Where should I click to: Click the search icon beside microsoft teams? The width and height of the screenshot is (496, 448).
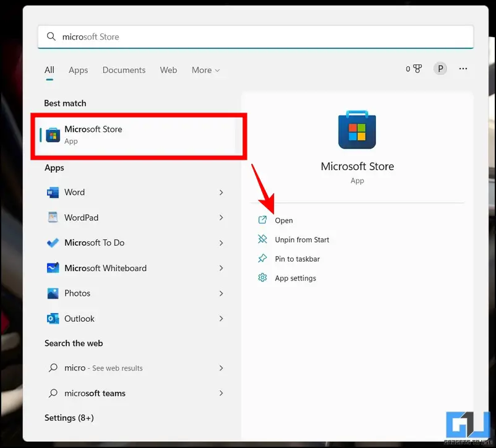[53, 393]
